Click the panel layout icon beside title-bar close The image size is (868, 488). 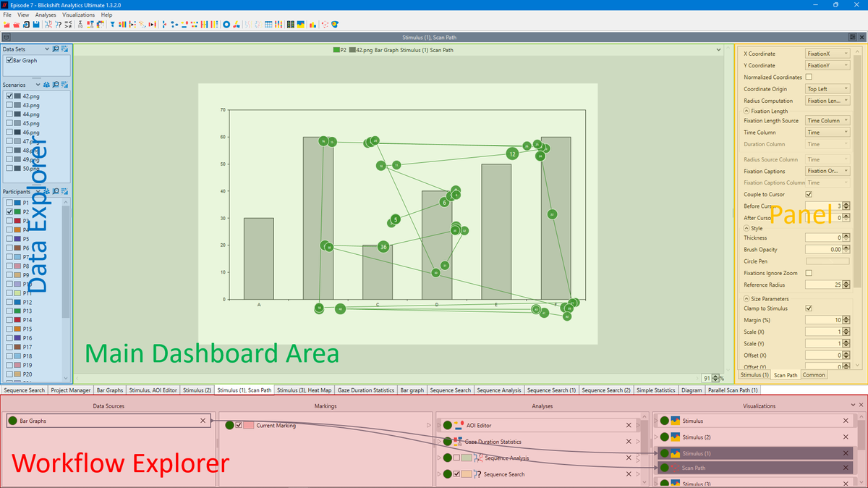852,37
